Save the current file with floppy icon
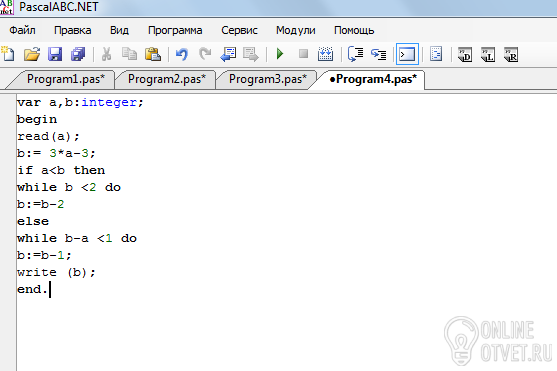The height and width of the screenshot is (371, 557). (55, 54)
